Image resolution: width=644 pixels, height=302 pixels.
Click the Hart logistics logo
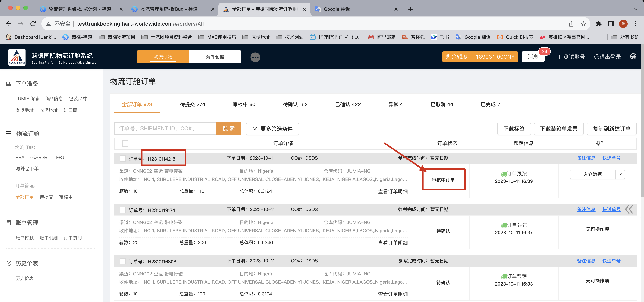pyautogui.click(x=17, y=57)
